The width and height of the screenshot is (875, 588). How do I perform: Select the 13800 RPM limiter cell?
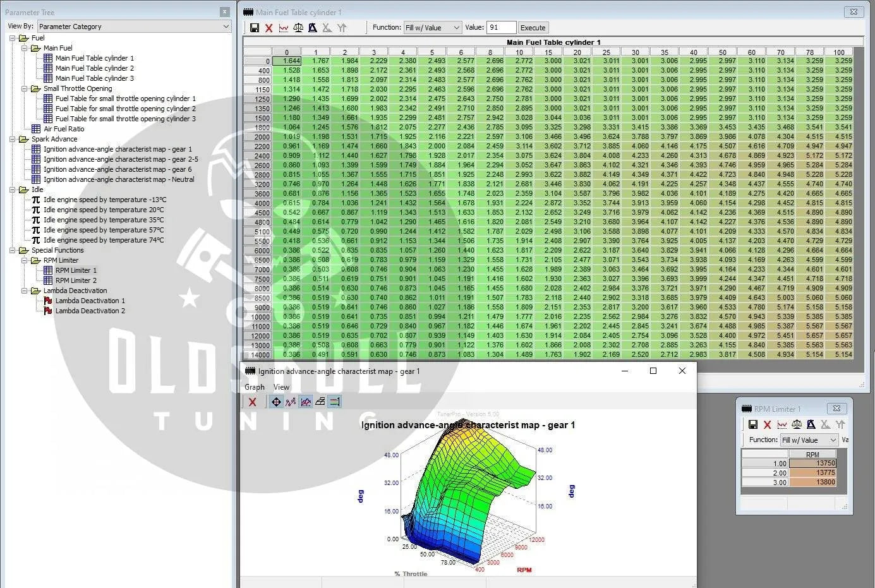812,482
